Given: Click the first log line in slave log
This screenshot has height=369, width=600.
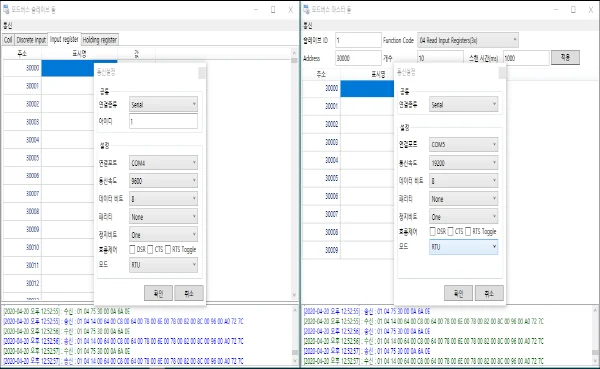Looking at the screenshot, I should (67, 311).
